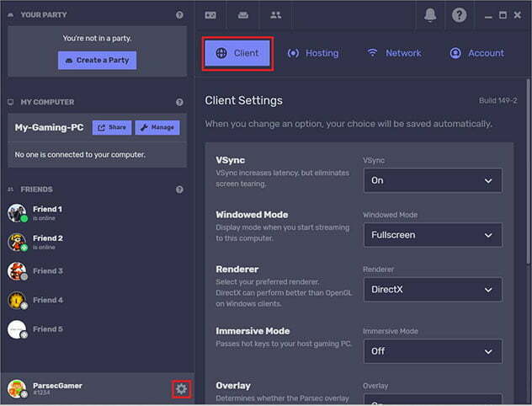Open the notifications bell
Screen dimensions: 532x406
click(x=430, y=15)
